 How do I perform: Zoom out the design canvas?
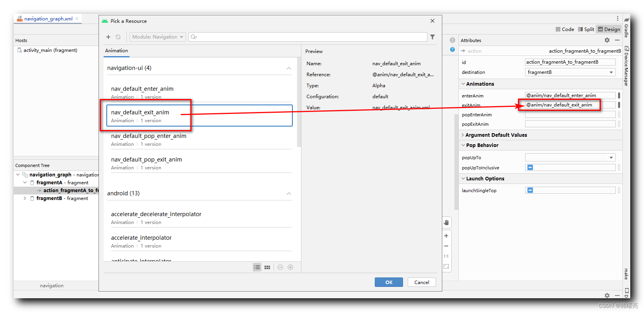coord(446,246)
